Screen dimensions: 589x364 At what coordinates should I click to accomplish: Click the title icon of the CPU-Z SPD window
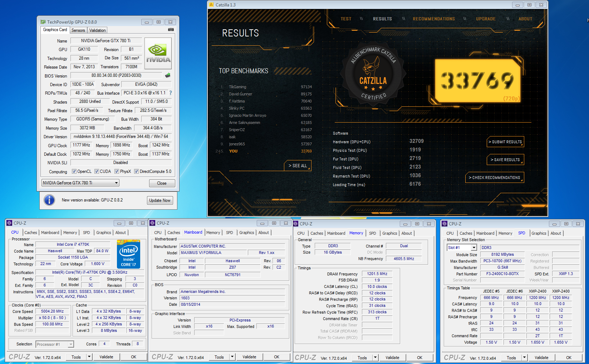(x=445, y=224)
